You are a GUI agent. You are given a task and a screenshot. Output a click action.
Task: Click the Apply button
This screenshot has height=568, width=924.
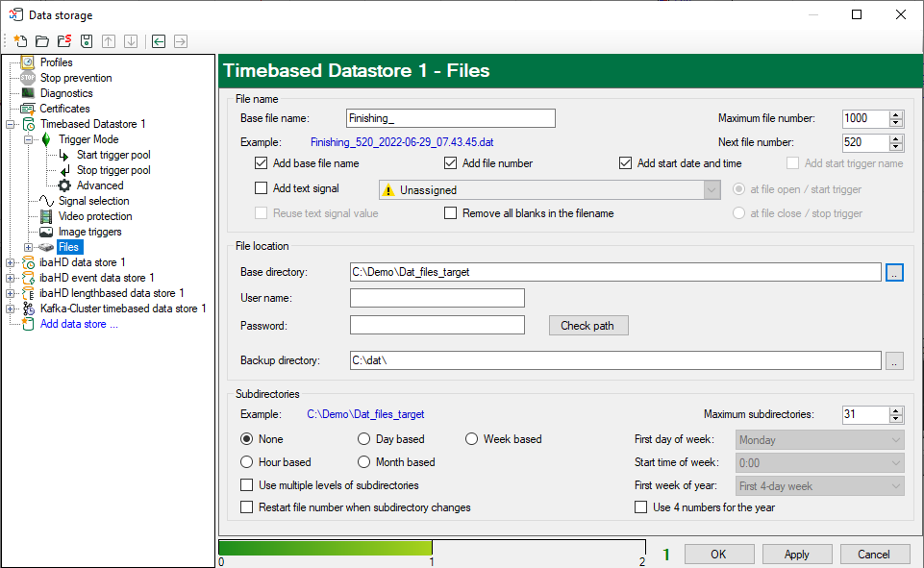pyautogui.click(x=796, y=555)
